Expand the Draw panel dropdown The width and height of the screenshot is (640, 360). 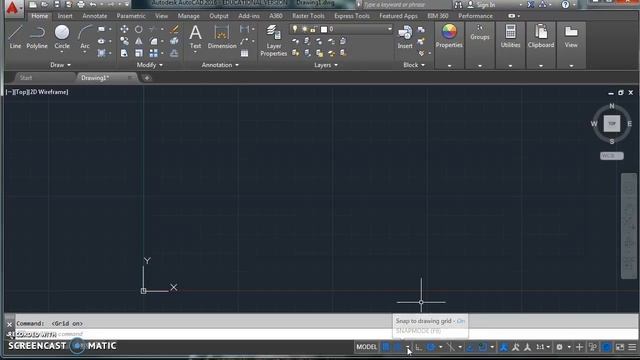click(x=60, y=65)
